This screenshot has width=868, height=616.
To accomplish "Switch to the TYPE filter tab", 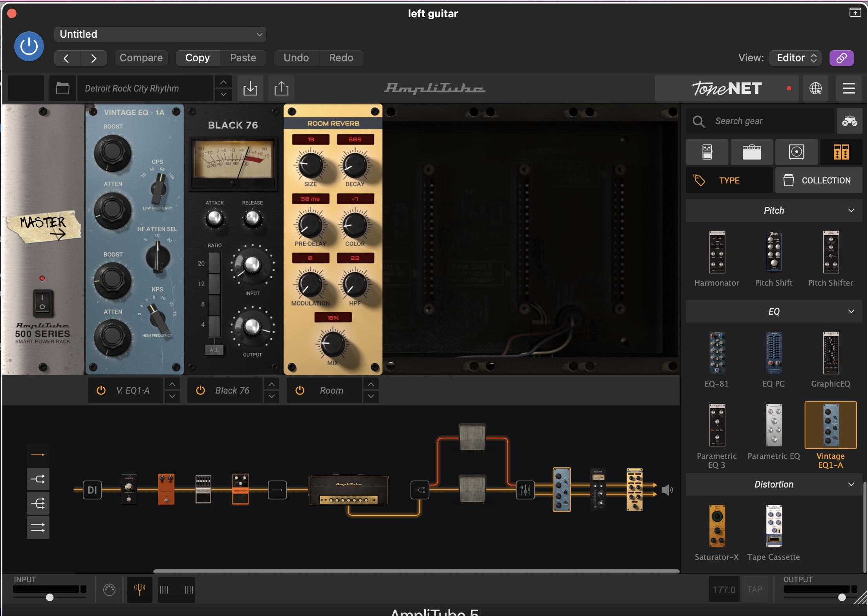I will click(x=729, y=180).
